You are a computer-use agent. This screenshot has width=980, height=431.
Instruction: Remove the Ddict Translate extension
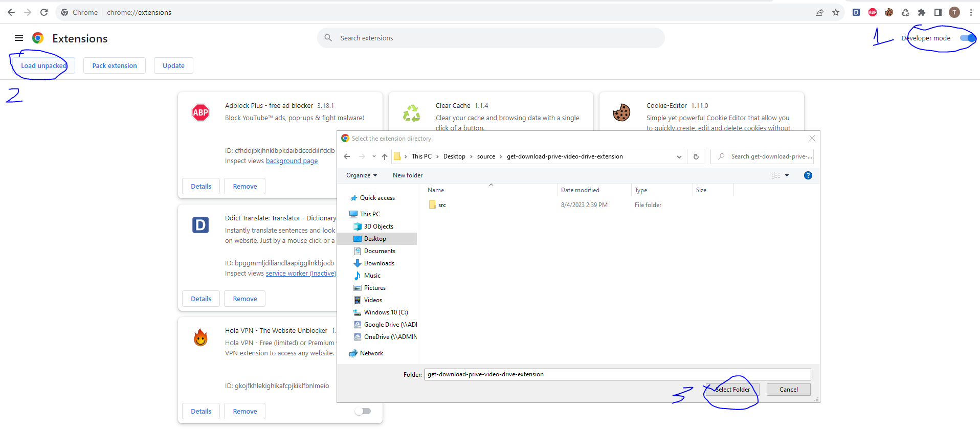[x=245, y=299]
